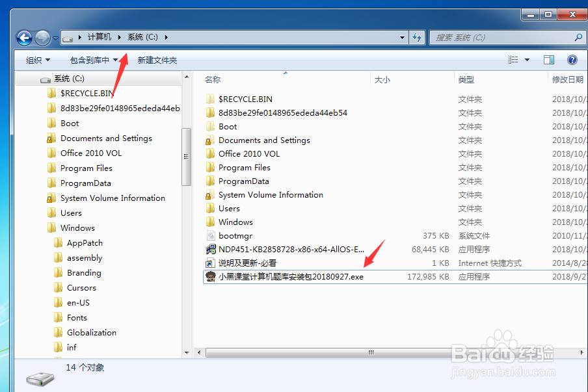Screen dimensions: 588x392
Task: Select Users in navigation tree
Action: (71, 213)
